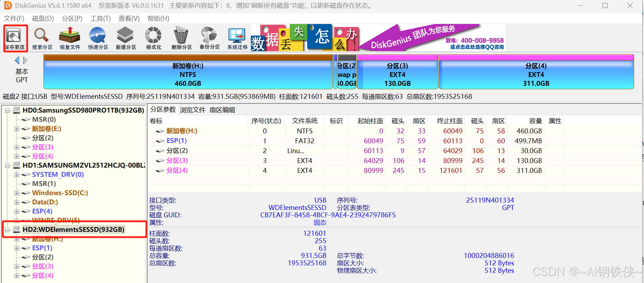Image resolution: width=644 pixels, height=283 pixels.
Task: Click the 序号(状态) column header
Action: [266, 121]
